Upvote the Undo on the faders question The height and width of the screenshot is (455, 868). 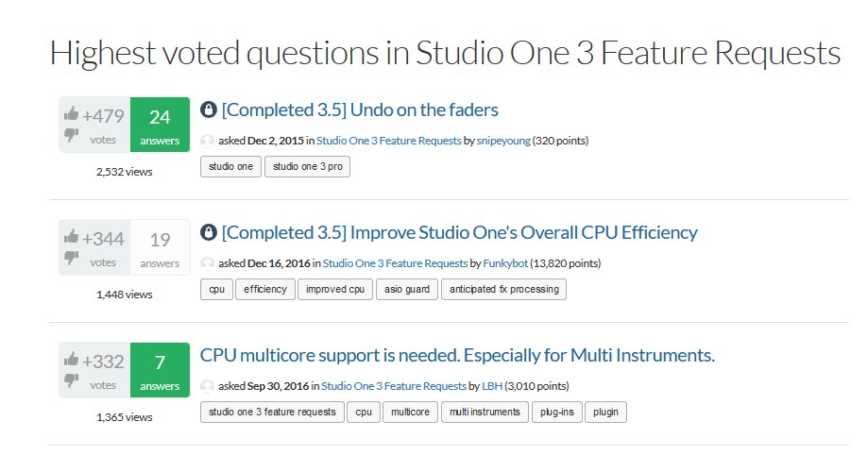[x=71, y=114]
